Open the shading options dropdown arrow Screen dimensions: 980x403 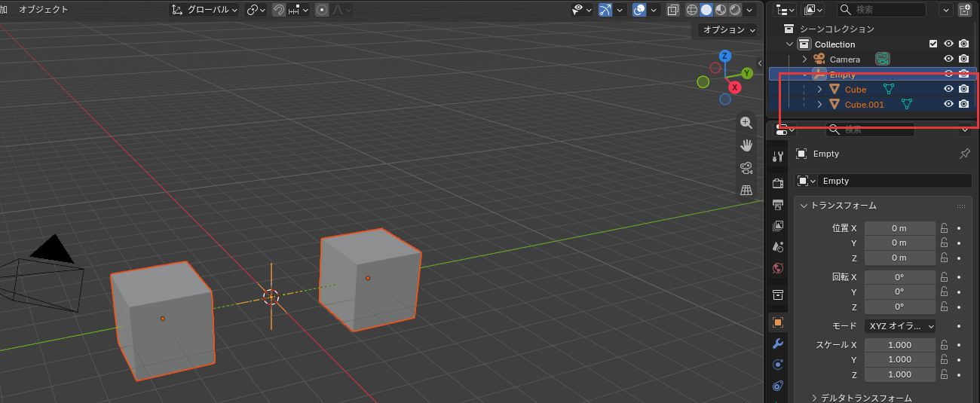point(751,10)
